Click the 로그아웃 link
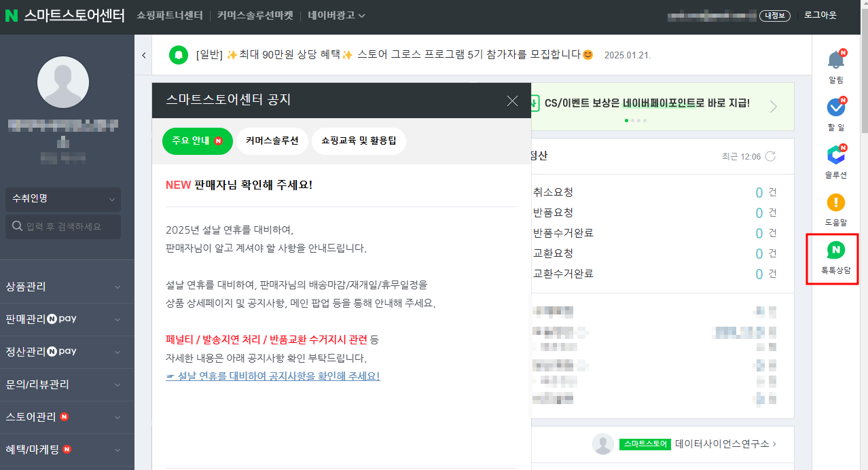The height and width of the screenshot is (470, 868). pyautogui.click(x=820, y=15)
